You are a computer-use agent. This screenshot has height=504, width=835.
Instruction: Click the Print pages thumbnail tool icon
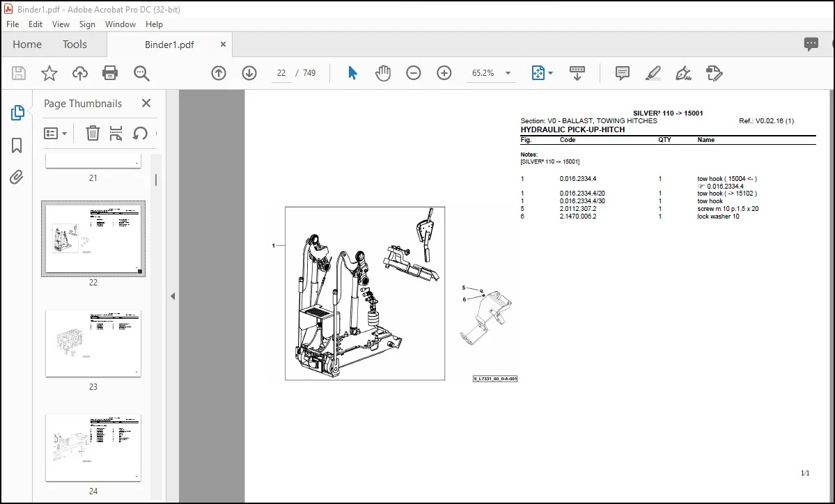click(116, 133)
